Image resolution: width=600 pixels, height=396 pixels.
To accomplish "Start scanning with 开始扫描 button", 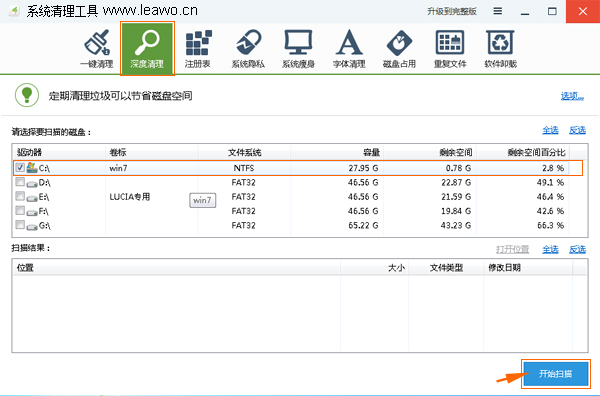I will coord(556,374).
